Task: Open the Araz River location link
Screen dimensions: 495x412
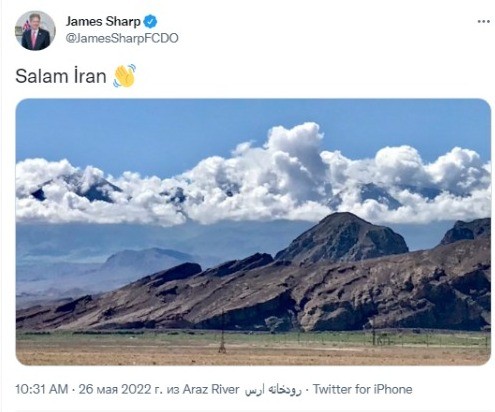Action: [211, 389]
